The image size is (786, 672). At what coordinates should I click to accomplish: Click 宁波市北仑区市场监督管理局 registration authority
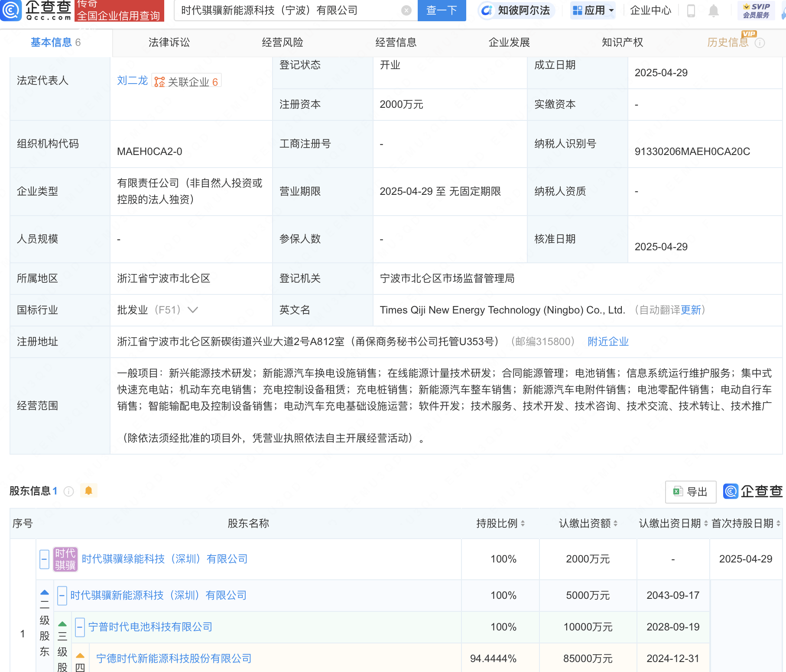click(447, 278)
